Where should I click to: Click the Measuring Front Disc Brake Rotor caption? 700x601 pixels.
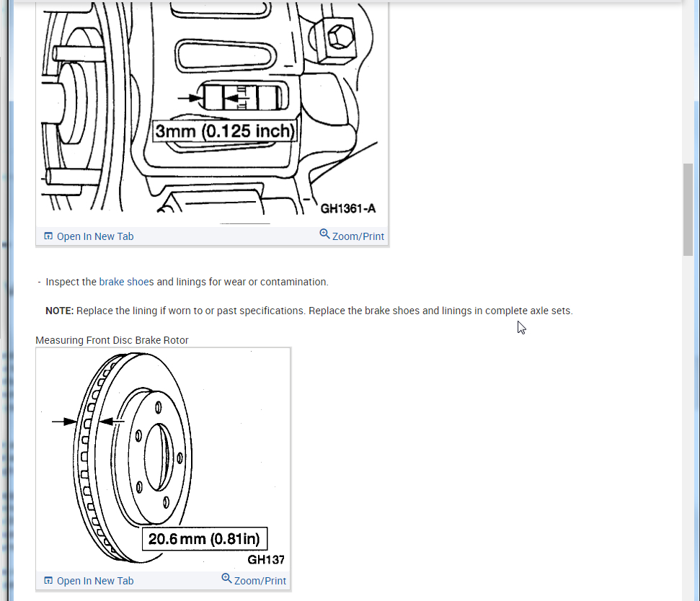pos(112,339)
